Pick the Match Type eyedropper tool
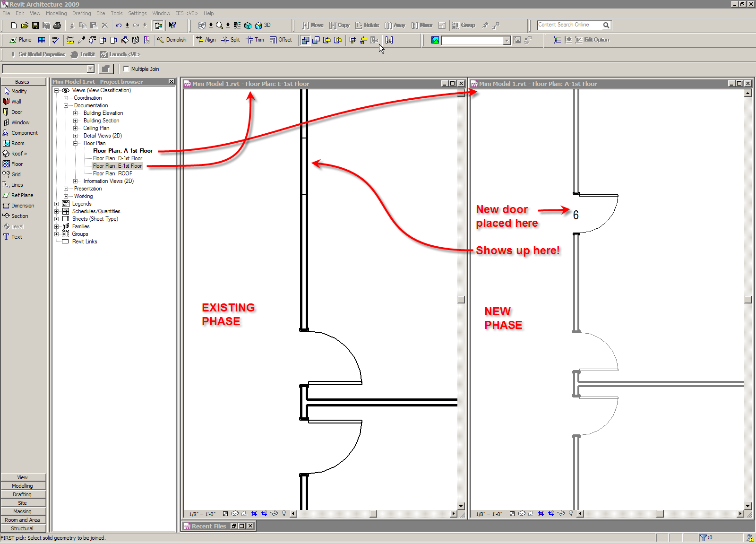The width and height of the screenshot is (756, 544). click(81, 40)
